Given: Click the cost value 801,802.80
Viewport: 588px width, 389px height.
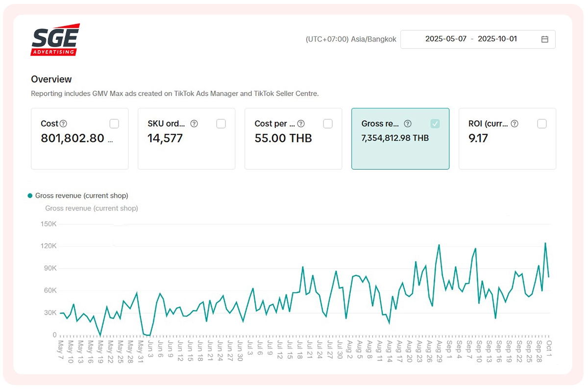Looking at the screenshot, I should 73,138.
